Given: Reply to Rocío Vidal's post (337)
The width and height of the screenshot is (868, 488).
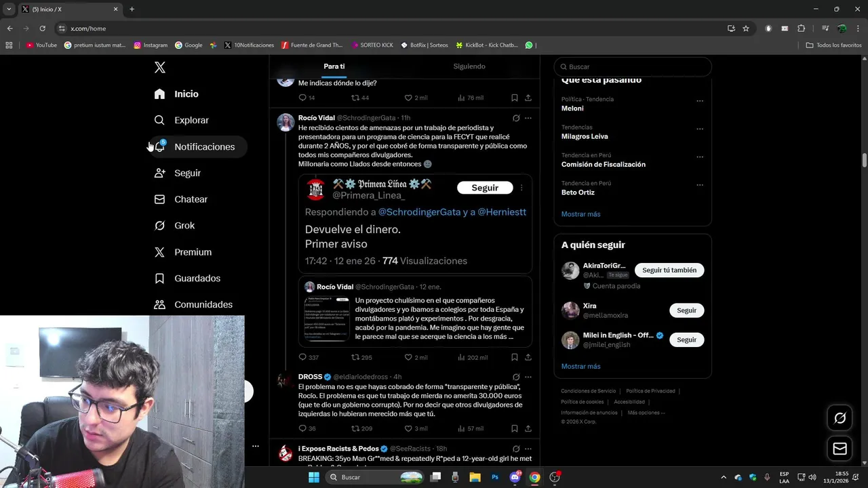Looking at the screenshot, I should click(309, 357).
